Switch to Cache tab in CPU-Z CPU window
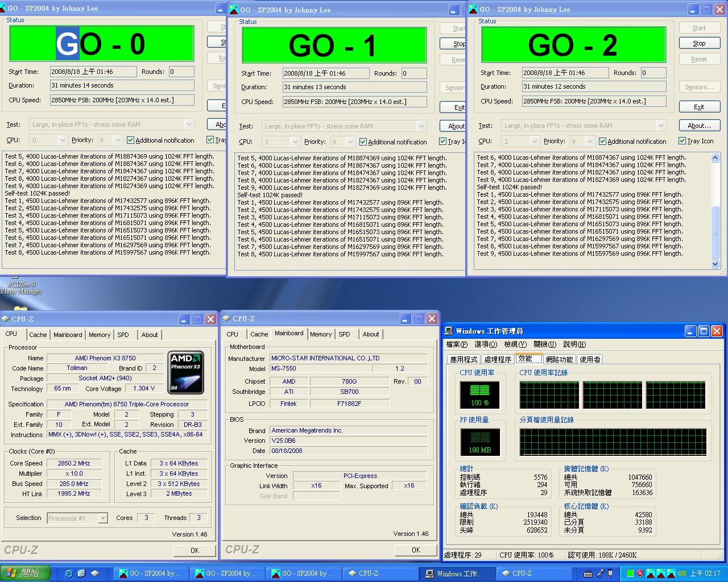Screen dimensions: 728x582 [x=38, y=335]
